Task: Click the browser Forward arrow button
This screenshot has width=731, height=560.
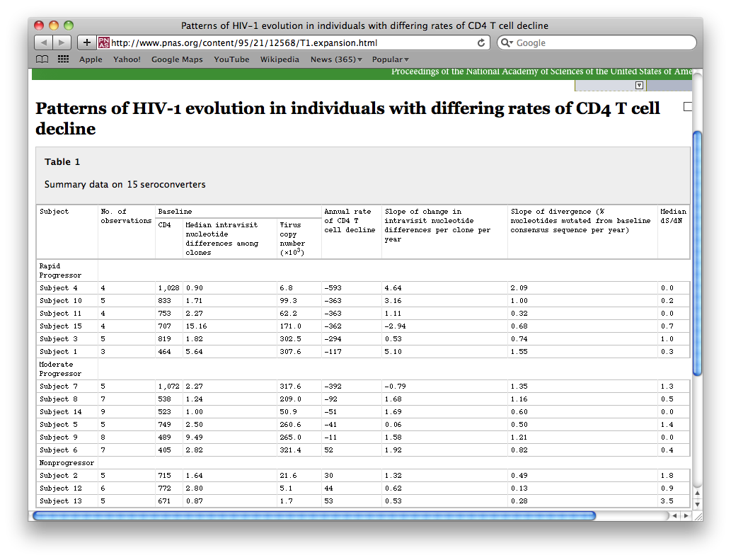Action: 62,42
